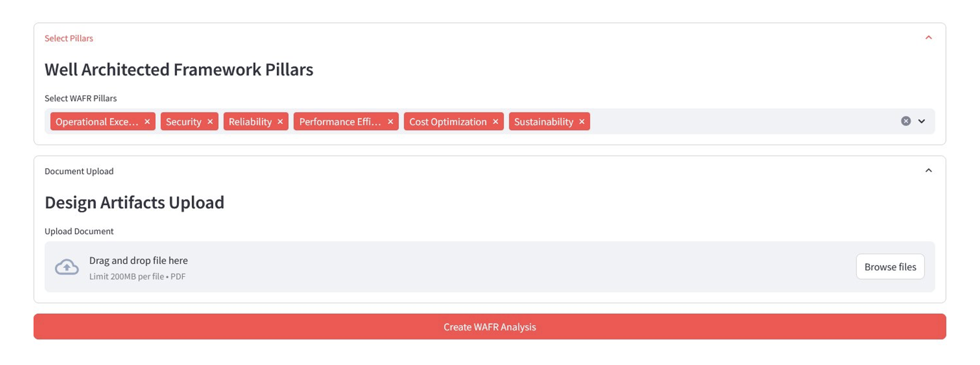980x365 pixels.
Task: Click the Create WAFR Analysis button
Action: point(490,327)
